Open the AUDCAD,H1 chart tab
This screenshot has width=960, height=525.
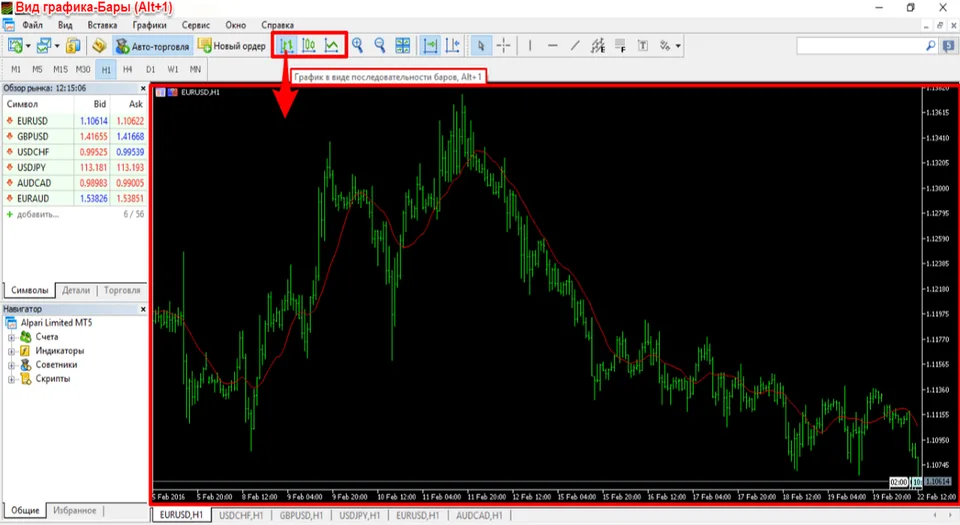pyautogui.click(x=479, y=515)
